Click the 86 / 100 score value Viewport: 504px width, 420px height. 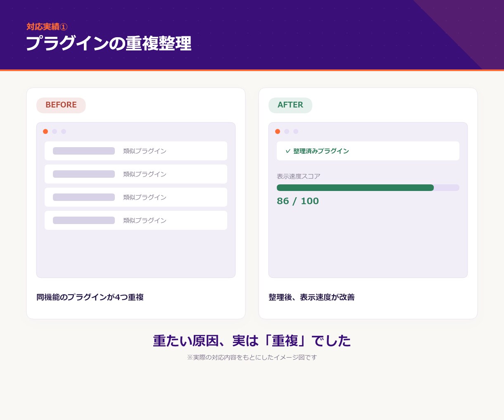tap(298, 201)
